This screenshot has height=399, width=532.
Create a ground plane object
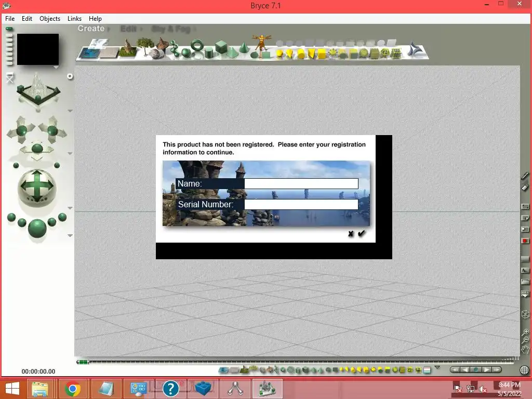click(x=109, y=53)
